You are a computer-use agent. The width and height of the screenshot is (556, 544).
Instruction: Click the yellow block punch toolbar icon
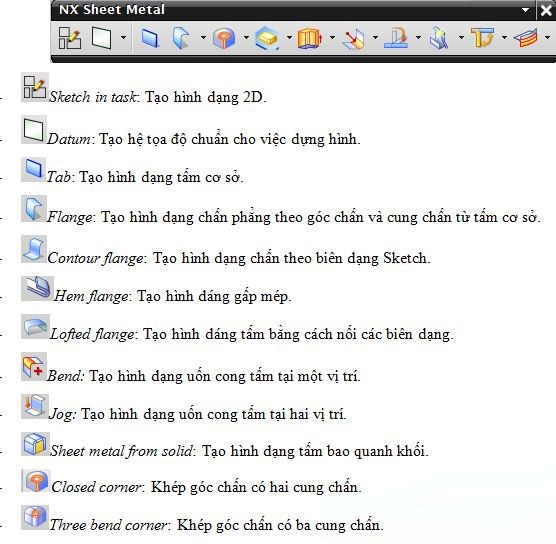267,38
